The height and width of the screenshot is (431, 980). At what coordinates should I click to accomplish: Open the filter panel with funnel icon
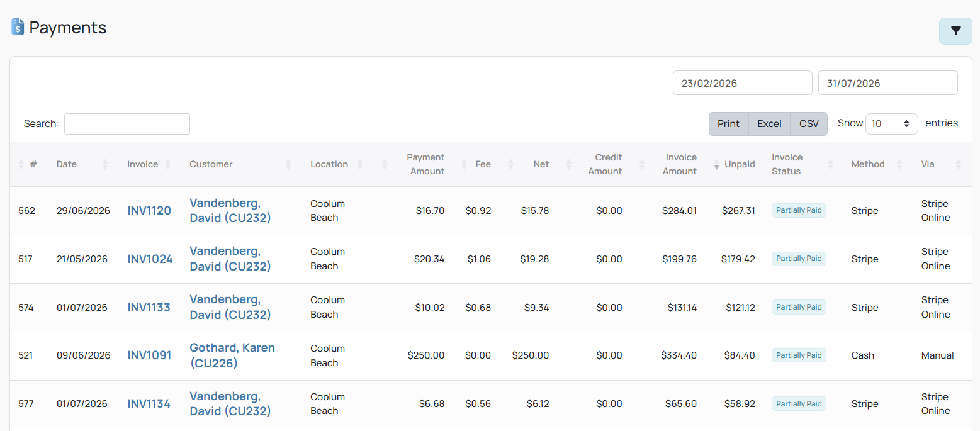pyautogui.click(x=955, y=31)
